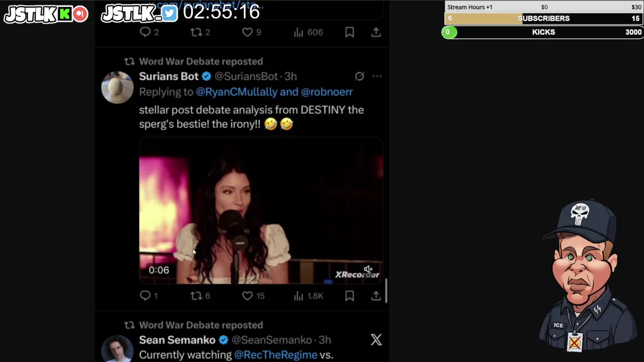Viewport: 644px width, 362px height.
Task: Like the Surians Bot post
Action: click(x=247, y=296)
